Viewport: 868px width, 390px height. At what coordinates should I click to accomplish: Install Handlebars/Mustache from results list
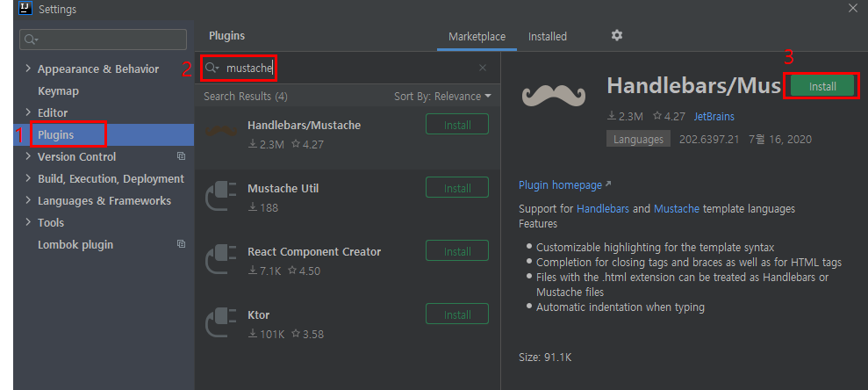click(x=457, y=124)
